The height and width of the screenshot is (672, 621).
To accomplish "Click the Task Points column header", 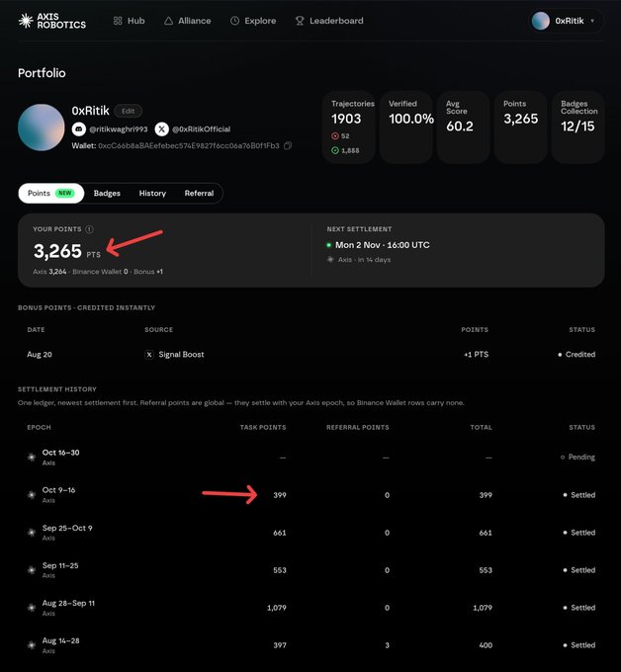I will (263, 427).
